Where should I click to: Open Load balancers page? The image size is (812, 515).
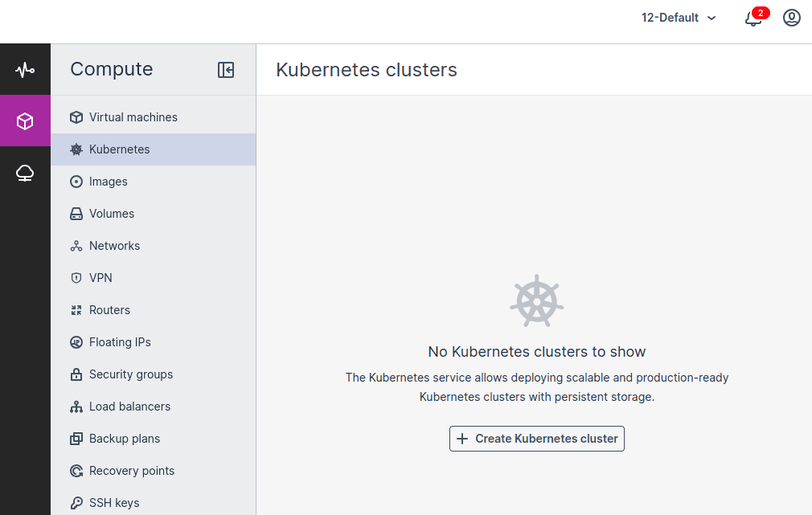[154, 407]
